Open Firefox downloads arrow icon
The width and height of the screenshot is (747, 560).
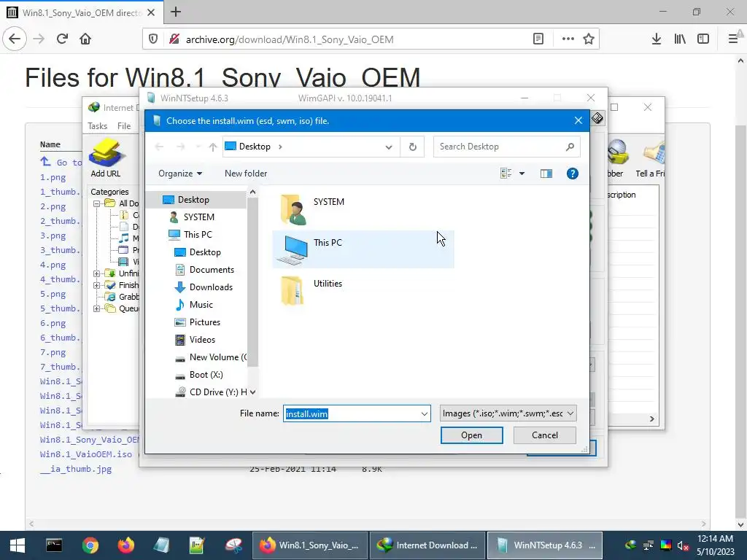pos(656,39)
